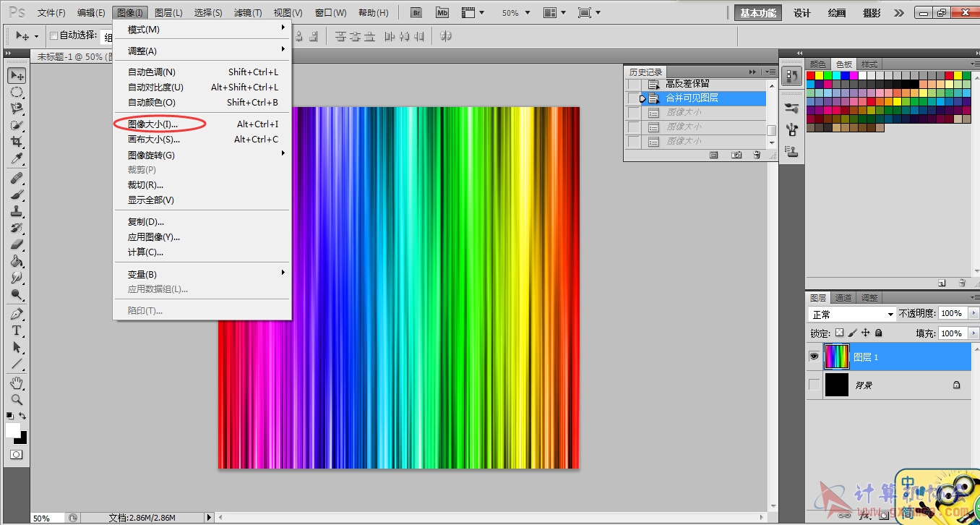The image size is (980, 525).
Task: Select the 图层 1 layer thumbnail
Action: 837,357
